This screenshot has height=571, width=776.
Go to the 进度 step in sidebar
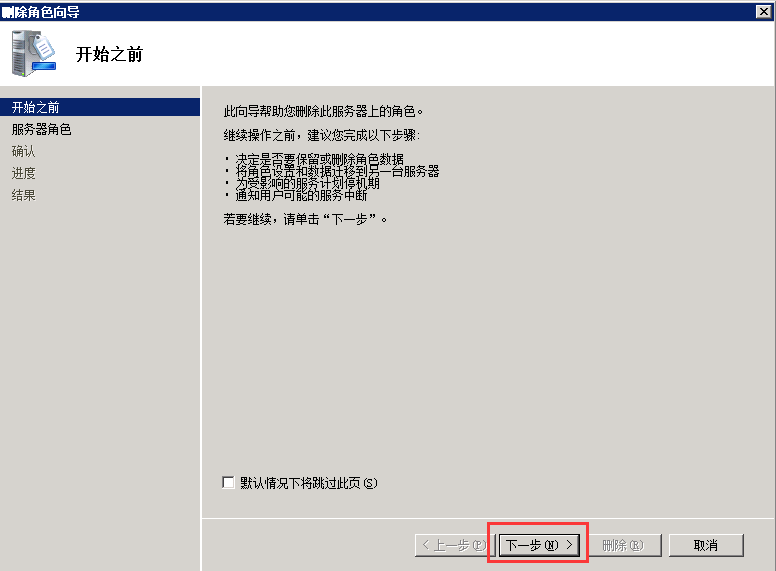23,173
